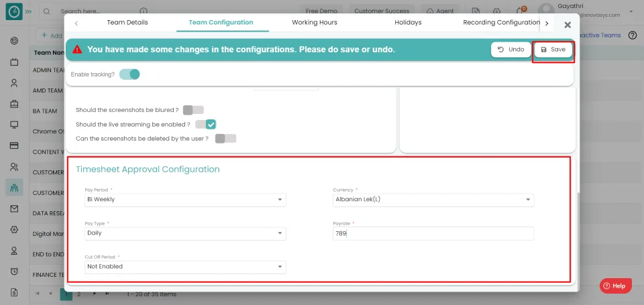The image size is (644, 305).
Task: Open the mail envelope sidebar icon
Action: (x=14, y=208)
